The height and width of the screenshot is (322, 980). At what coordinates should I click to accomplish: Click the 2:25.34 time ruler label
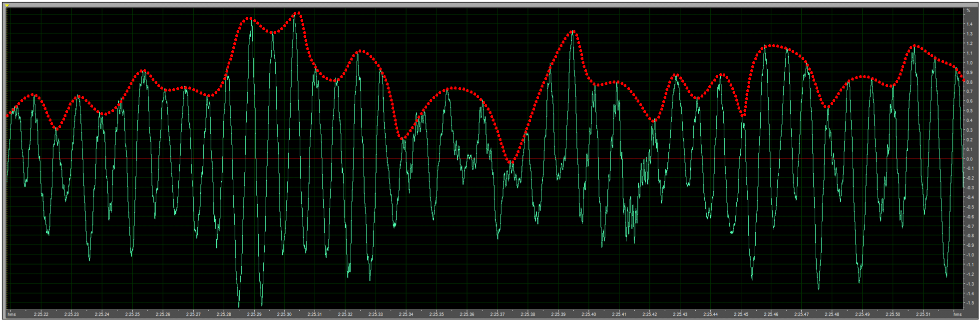click(x=406, y=314)
